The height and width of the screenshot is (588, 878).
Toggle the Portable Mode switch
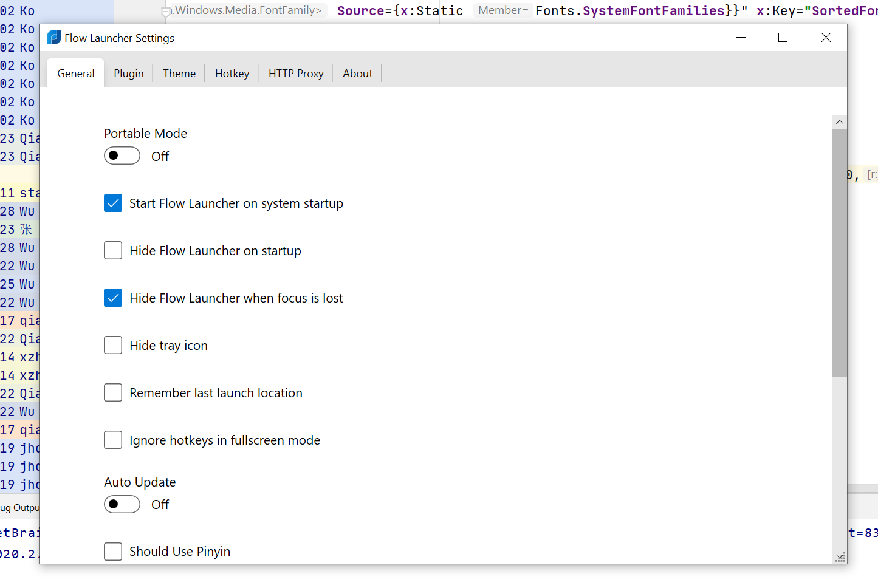tap(122, 156)
